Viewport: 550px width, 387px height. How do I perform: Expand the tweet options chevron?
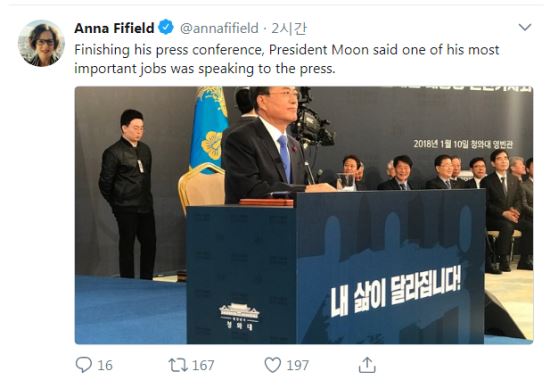coord(525,27)
